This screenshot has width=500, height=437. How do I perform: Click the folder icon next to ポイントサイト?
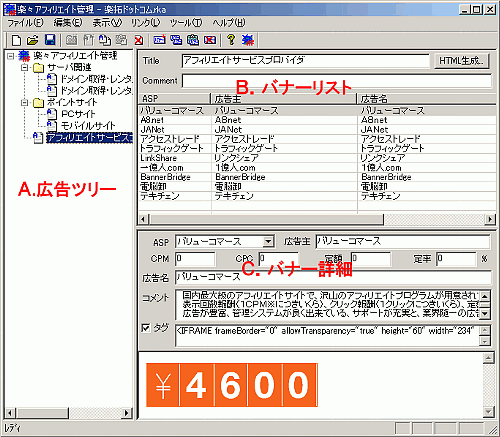(39, 103)
